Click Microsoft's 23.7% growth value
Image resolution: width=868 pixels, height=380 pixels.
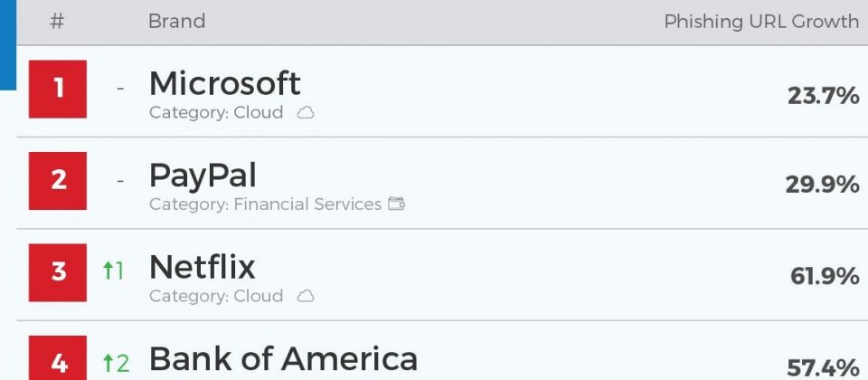(823, 97)
